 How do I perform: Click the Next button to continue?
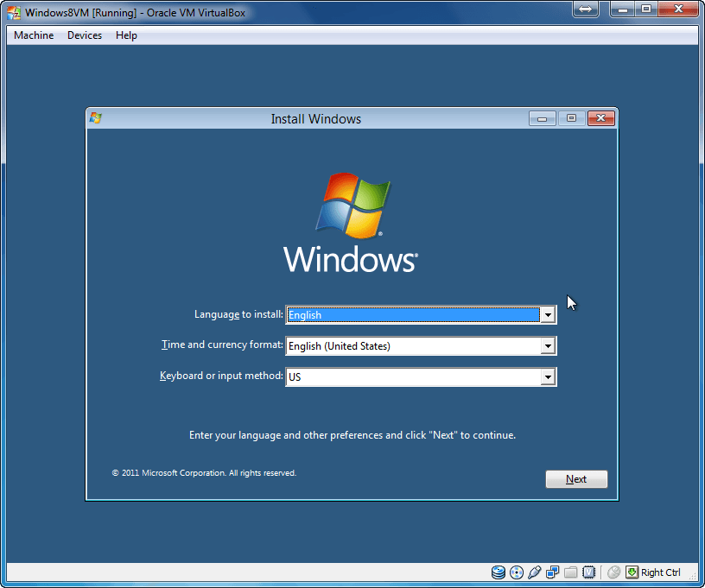(x=576, y=479)
